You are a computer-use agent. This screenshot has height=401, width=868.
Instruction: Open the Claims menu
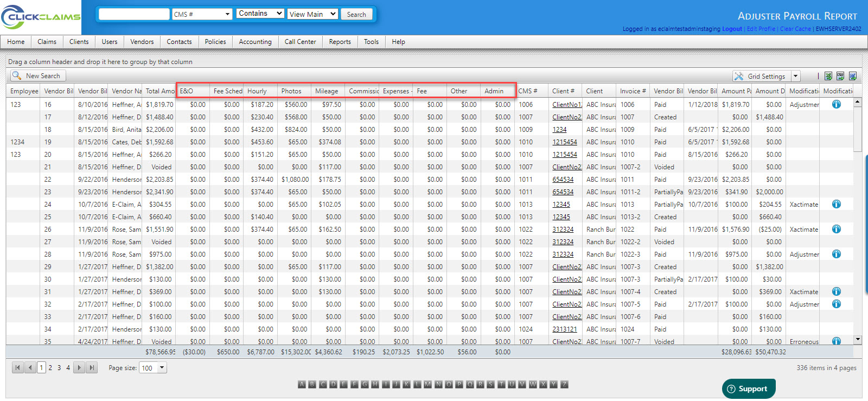click(x=47, y=42)
